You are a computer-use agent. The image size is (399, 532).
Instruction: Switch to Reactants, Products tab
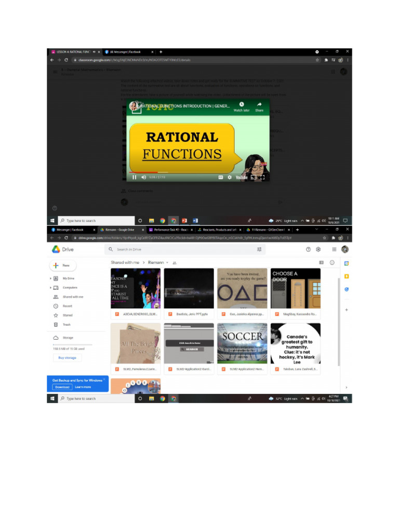click(x=220, y=230)
